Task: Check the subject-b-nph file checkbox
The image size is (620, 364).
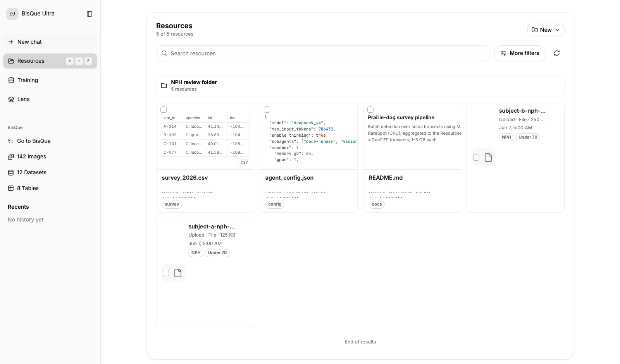Action: pyautogui.click(x=476, y=158)
